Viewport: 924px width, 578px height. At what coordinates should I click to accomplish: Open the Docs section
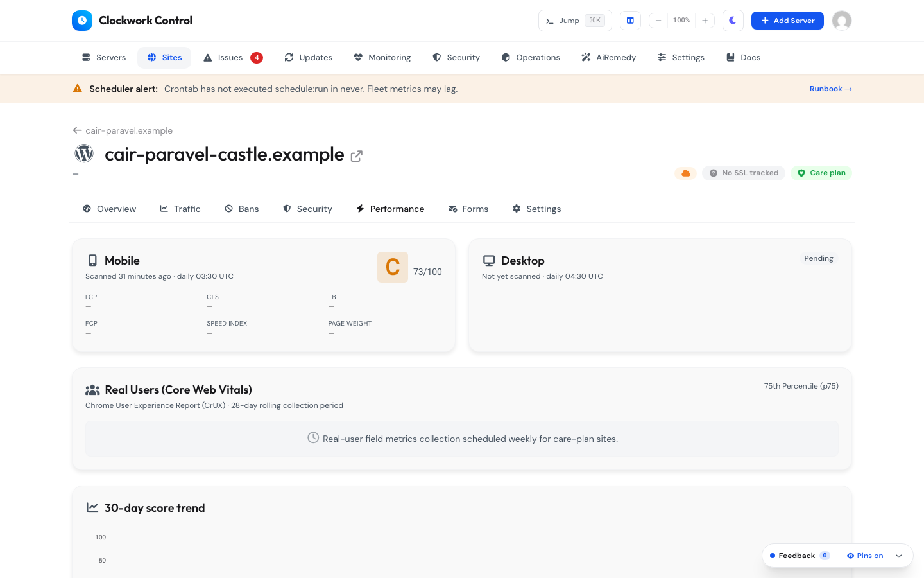[x=743, y=58]
